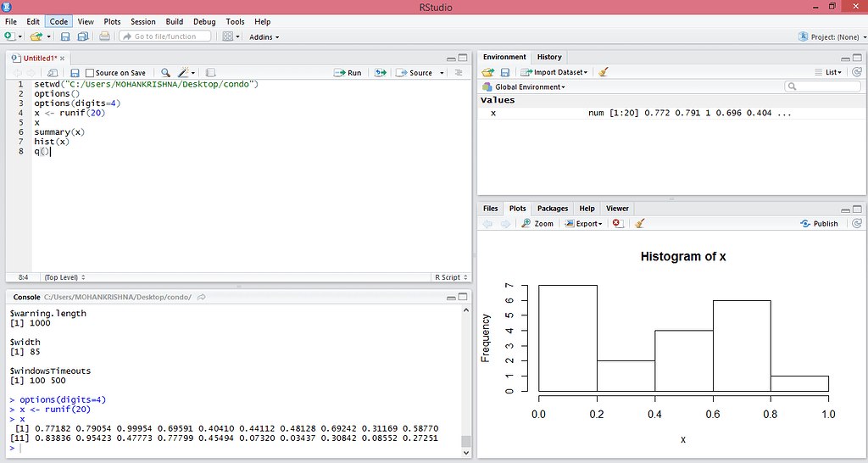Screen dimensions: 868x463
Task: Open the Help tab in lower right pane
Action: 587,209
